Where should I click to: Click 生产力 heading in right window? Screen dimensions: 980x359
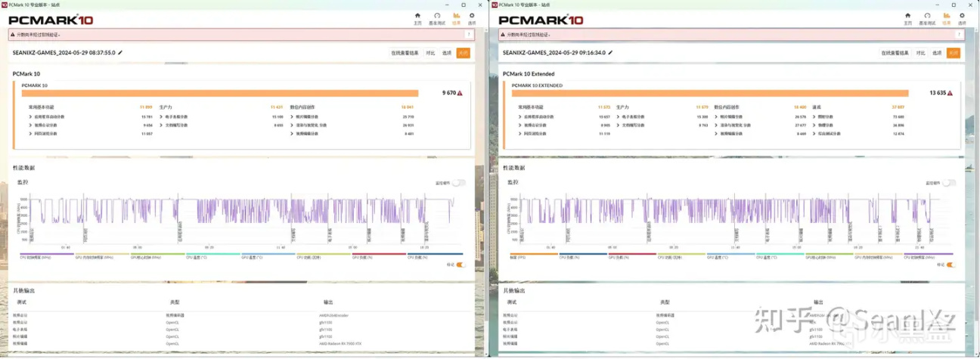pos(622,107)
